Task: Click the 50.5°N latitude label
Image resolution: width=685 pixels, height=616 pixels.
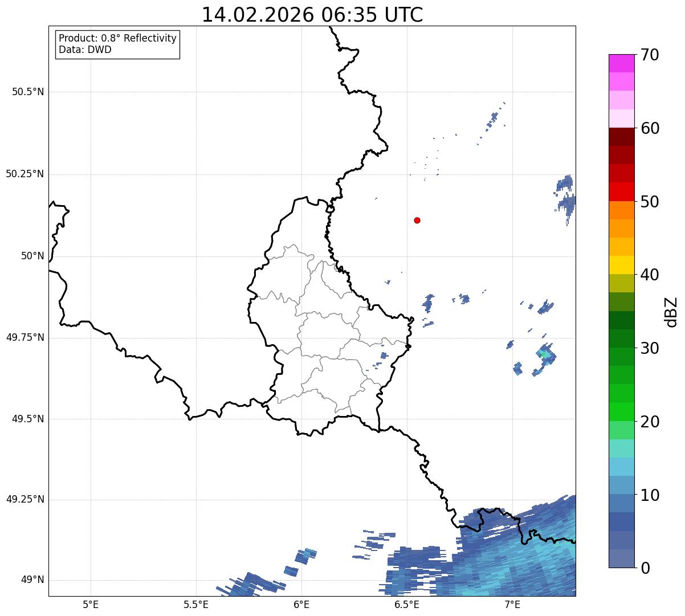Action: (28, 92)
